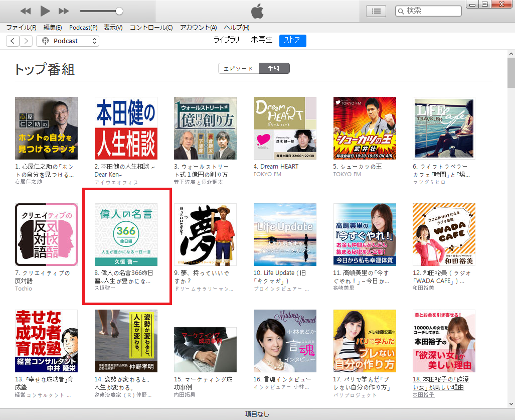The height and width of the screenshot is (420, 515).
Task: Click title '7. クリエイティブの反対語'
Action: [42, 277]
